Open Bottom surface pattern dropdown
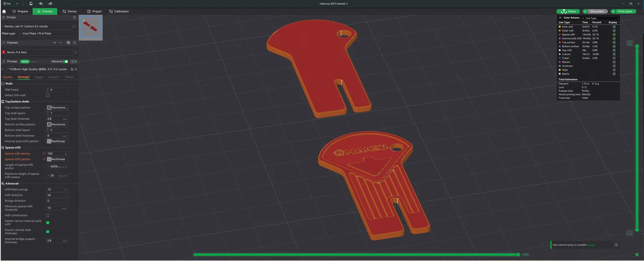This screenshot has width=644, height=261. pyautogui.click(x=57, y=124)
